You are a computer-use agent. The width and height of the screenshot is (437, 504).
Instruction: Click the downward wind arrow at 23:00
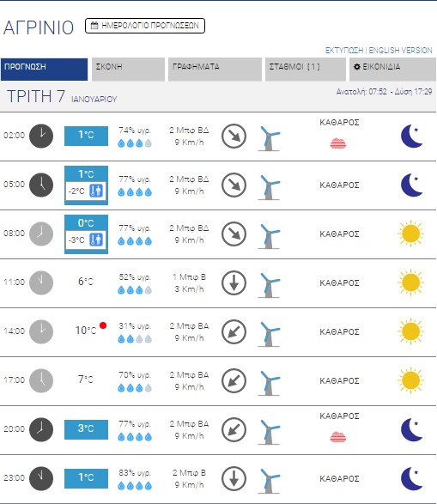coord(234,478)
